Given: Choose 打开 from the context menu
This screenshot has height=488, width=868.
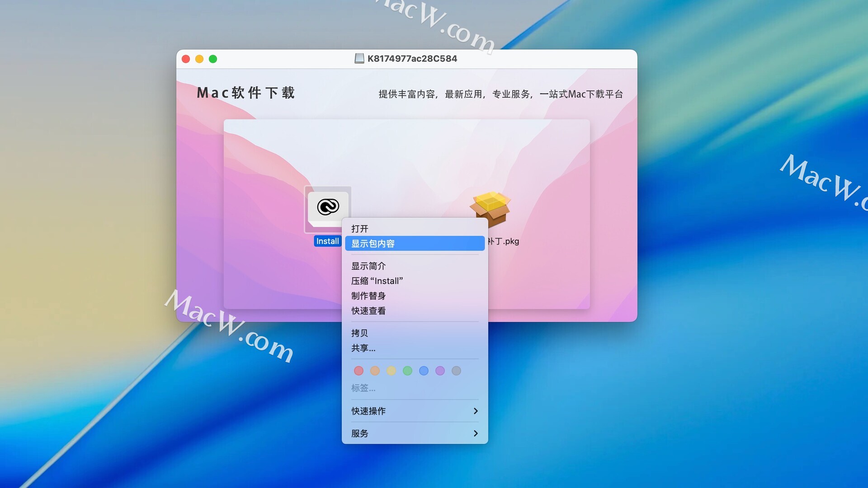Looking at the screenshot, I should click(x=415, y=229).
